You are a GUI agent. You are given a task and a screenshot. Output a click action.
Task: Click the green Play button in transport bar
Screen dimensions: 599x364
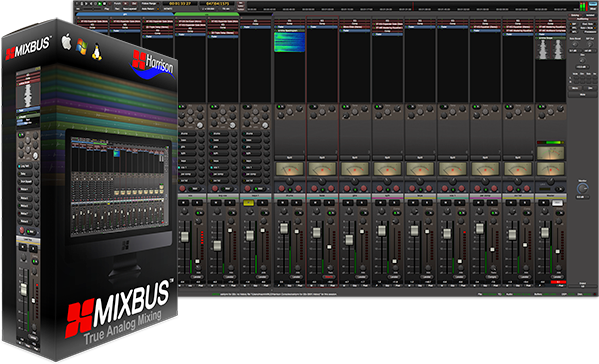(x=100, y=3)
